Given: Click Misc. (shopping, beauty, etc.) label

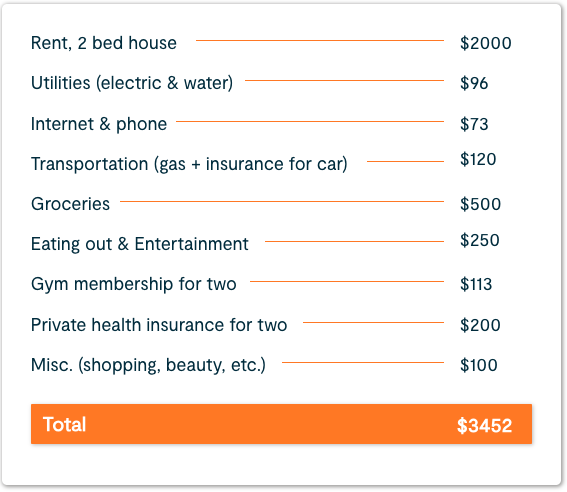Looking at the screenshot, I should 148,365.
